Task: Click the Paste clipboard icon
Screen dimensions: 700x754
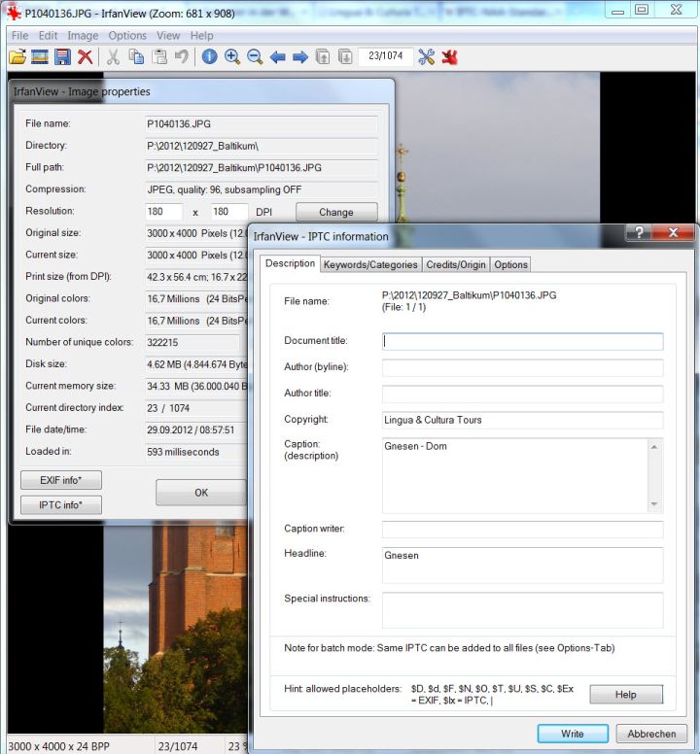Action: pos(159,56)
